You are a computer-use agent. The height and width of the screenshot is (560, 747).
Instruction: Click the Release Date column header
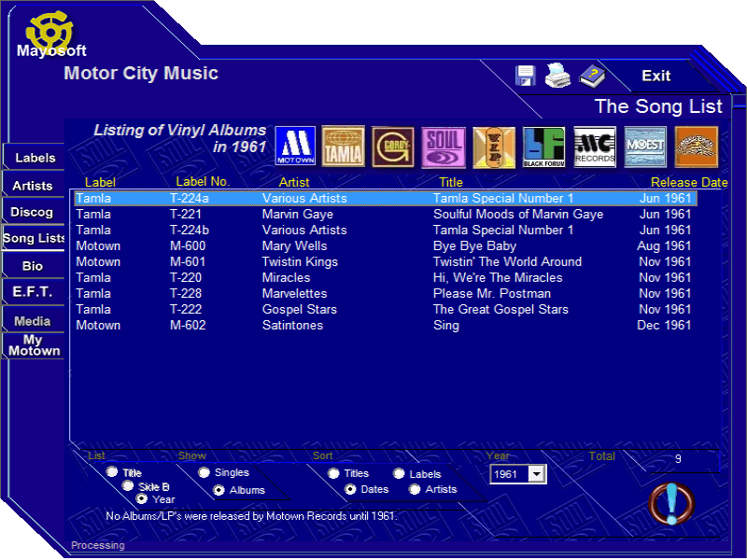point(689,182)
